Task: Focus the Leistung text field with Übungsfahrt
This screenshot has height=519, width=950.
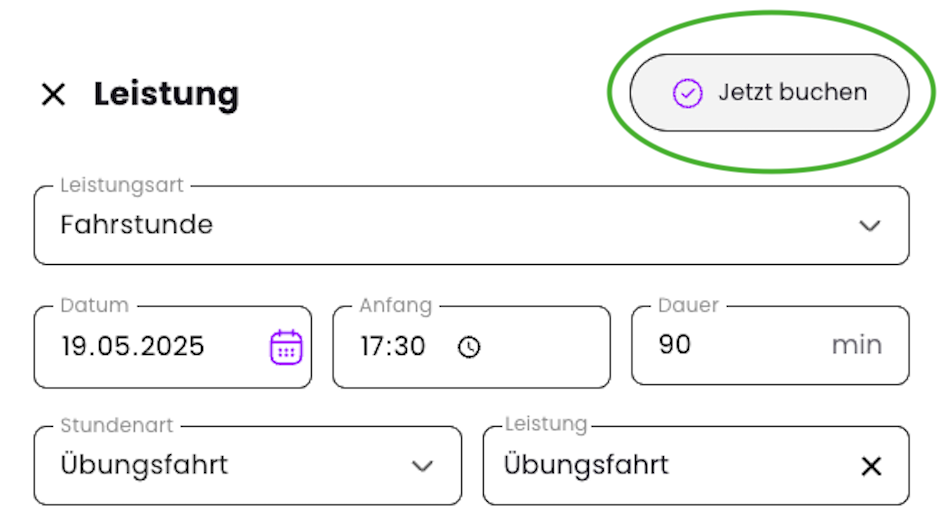Action: pyautogui.click(x=696, y=465)
